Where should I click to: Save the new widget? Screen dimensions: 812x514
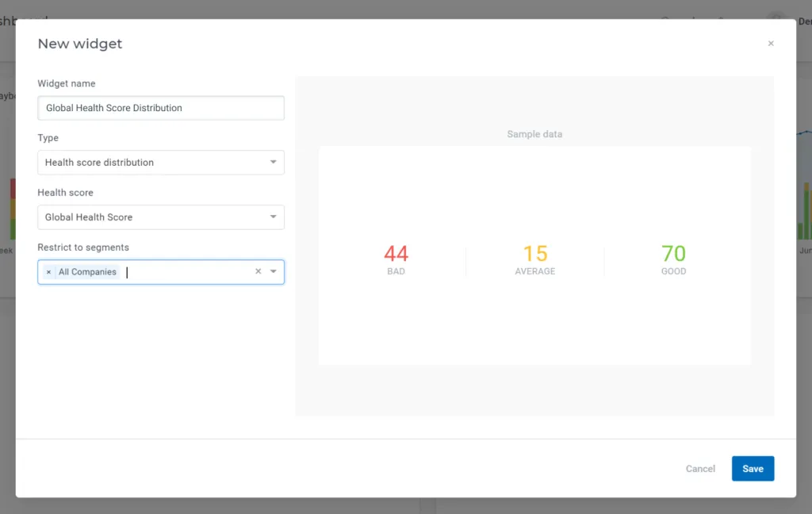753,469
